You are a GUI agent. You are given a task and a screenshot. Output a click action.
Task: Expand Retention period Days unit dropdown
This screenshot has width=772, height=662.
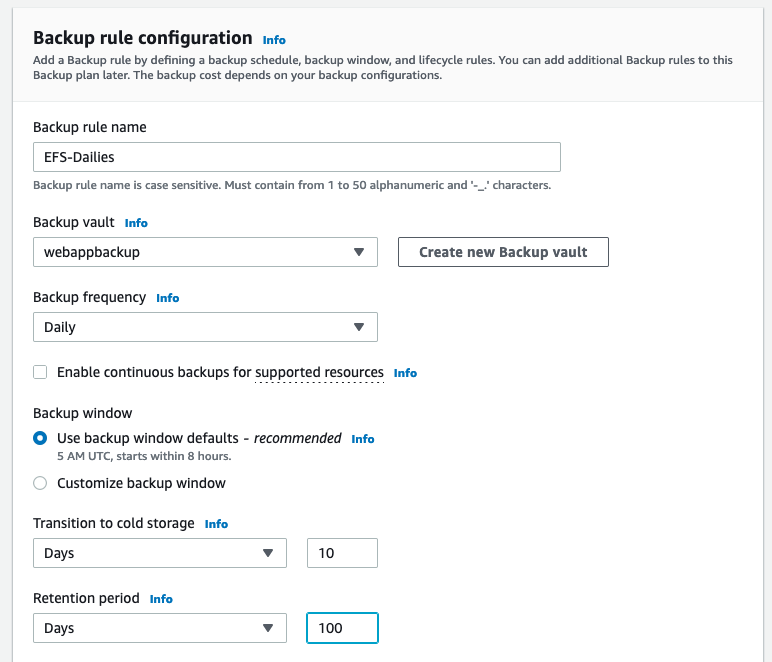[160, 628]
